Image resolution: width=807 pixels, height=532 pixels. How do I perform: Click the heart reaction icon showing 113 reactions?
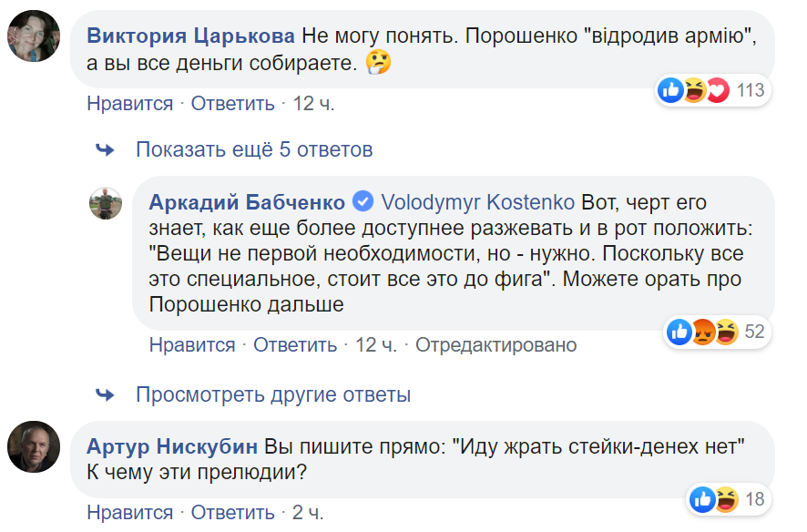tap(719, 90)
